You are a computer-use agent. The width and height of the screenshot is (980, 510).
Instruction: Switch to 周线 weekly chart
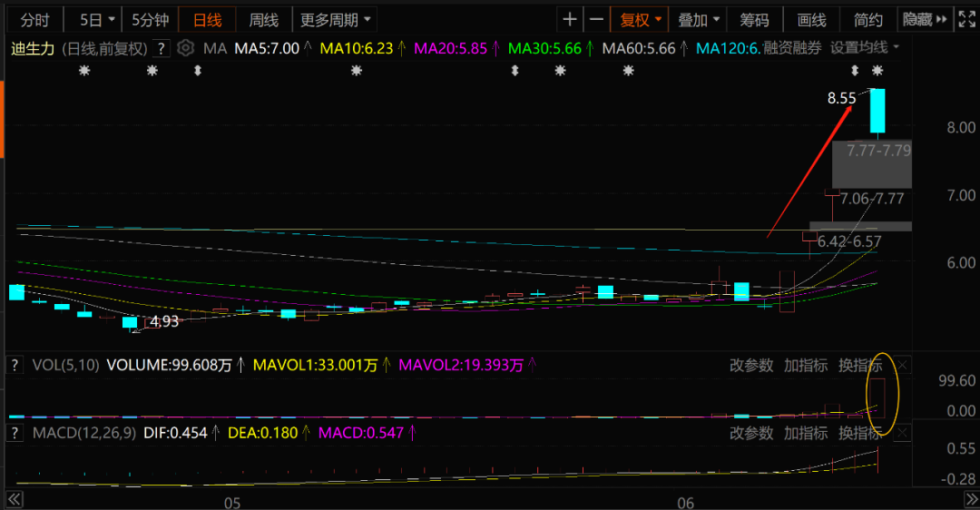click(264, 20)
